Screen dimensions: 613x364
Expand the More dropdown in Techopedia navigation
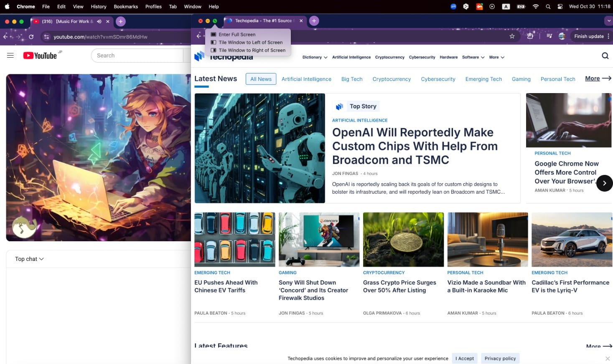point(496,57)
